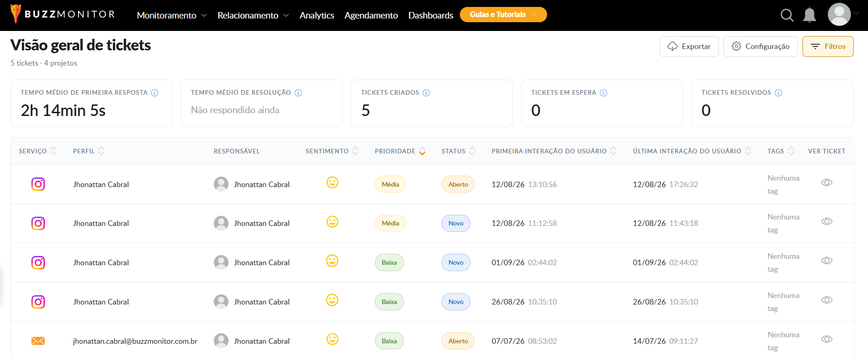The width and height of the screenshot is (868, 359).
Task: View ticket from 26/08/26 via eye icon
Action: click(827, 300)
